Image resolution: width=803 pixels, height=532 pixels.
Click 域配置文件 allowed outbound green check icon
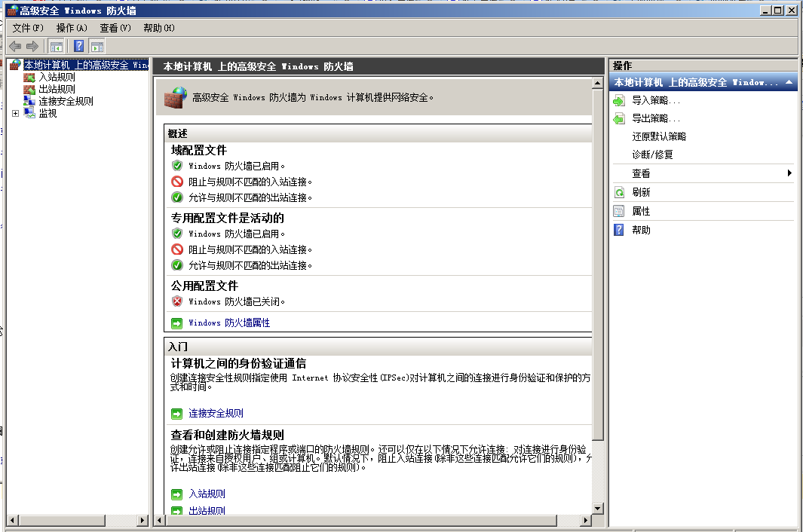coord(177,197)
